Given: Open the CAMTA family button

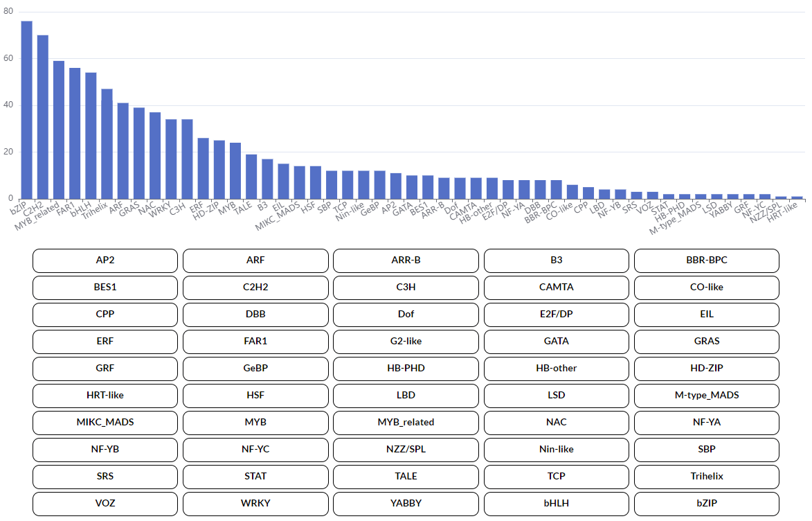Looking at the screenshot, I should click(x=556, y=287).
